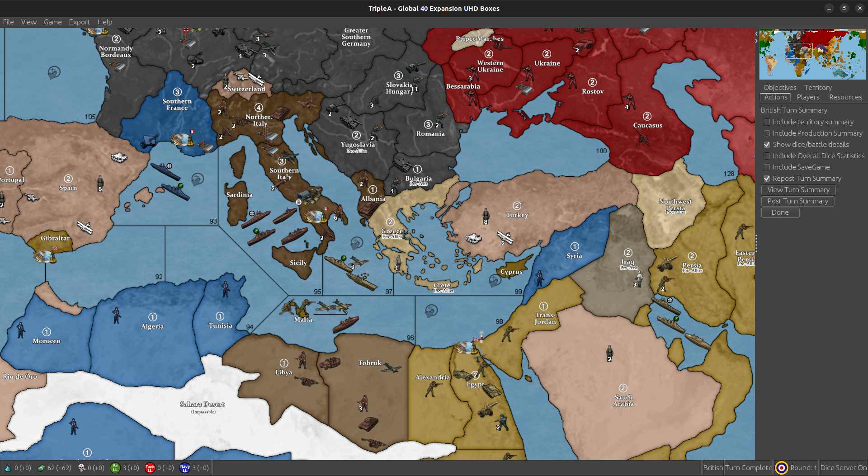Screen dimensions: 868x476
Task: Click the British Turn Summary heading
Action: coord(794,110)
